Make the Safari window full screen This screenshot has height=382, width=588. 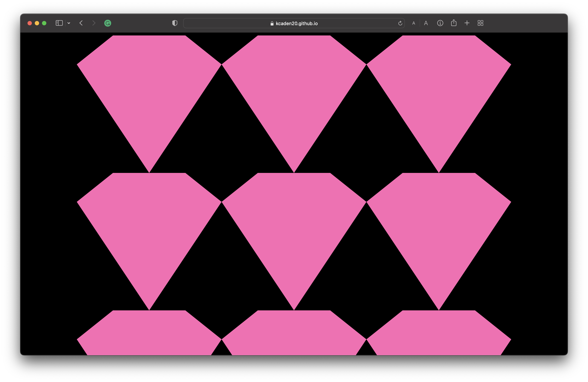pos(44,23)
